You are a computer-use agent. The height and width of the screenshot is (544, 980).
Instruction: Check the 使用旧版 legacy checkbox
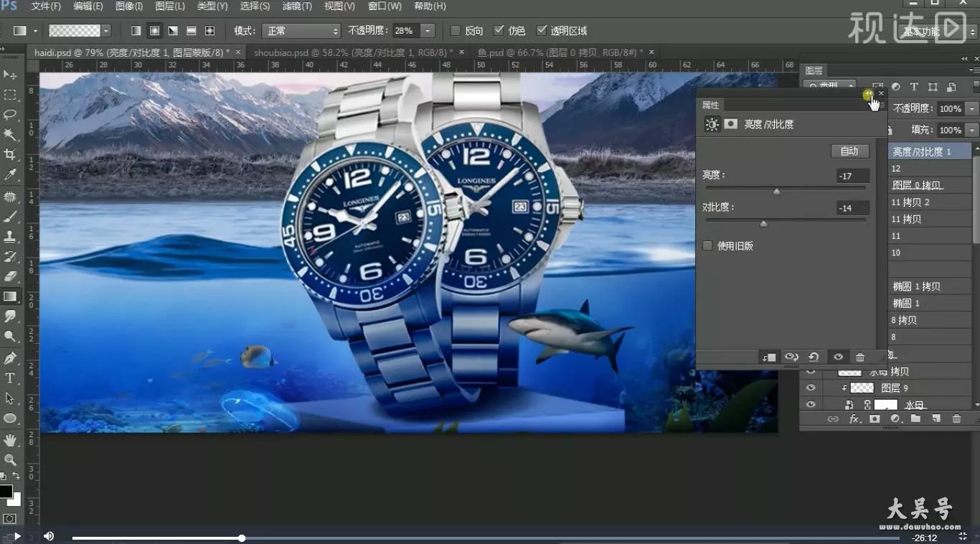point(707,246)
